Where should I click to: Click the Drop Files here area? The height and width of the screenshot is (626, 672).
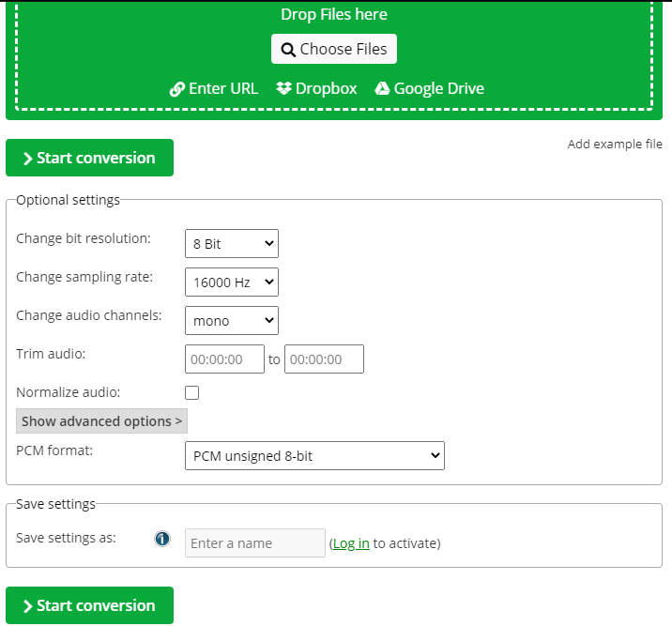pos(334,15)
